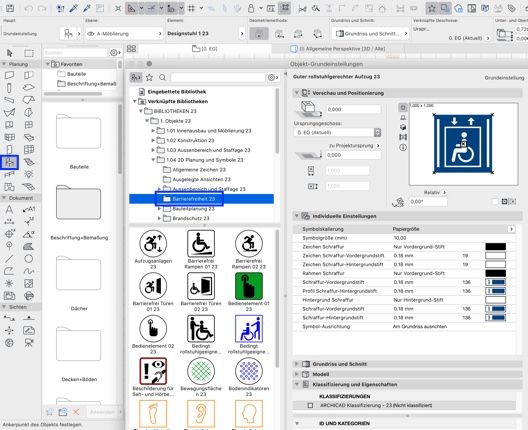Open Ursprungsgeschoss dropdown 0. EG (Aktuell)
This screenshot has width=528, height=430.
(337, 132)
